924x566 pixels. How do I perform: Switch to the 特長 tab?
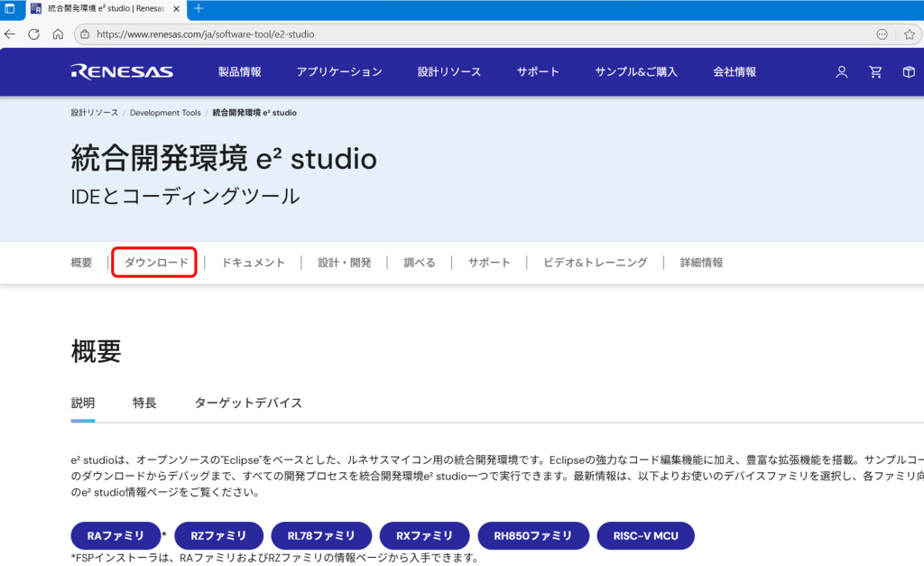pyautogui.click(x=145, y=404)
